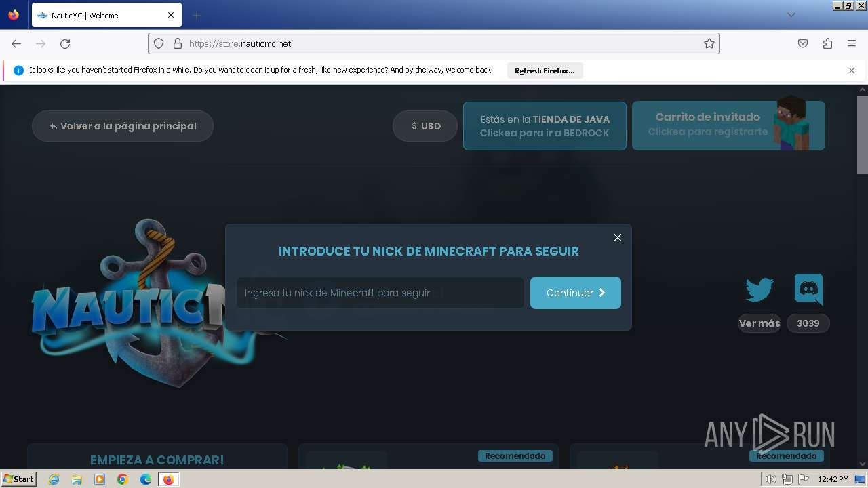
Task: Dismiss the Firefox refresh notification bar
Action: pyautogui.click(x=852, y=70)
